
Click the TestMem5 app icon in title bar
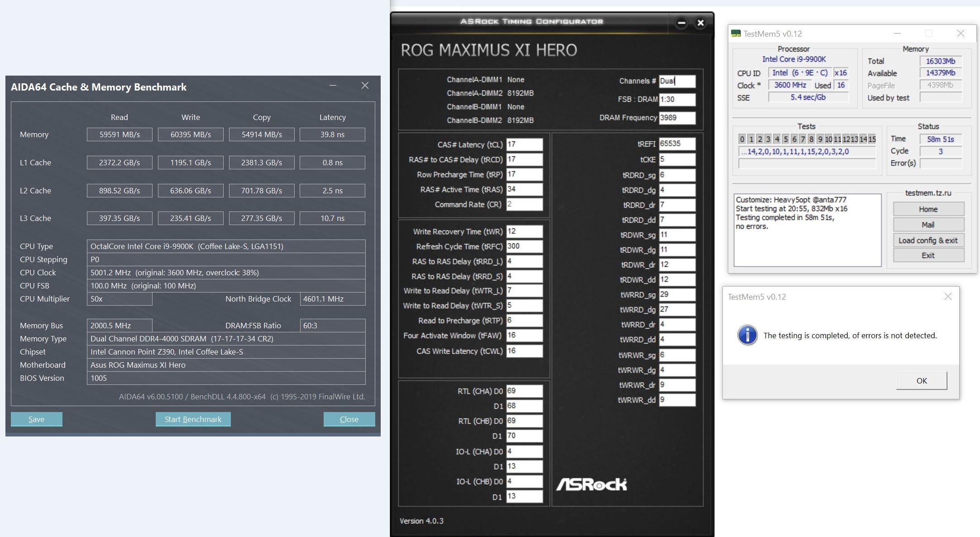click(736, 34)
